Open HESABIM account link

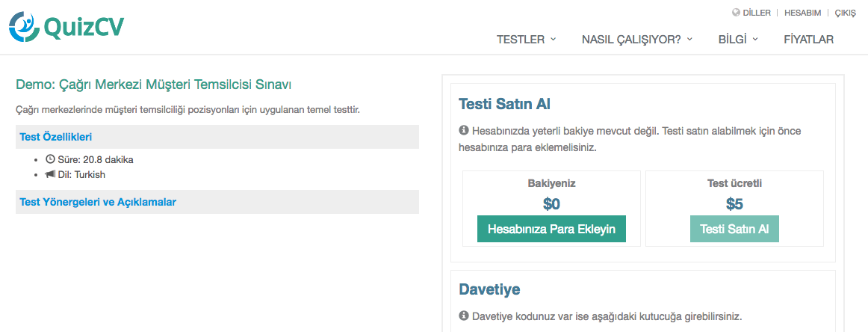coord(802,13)
